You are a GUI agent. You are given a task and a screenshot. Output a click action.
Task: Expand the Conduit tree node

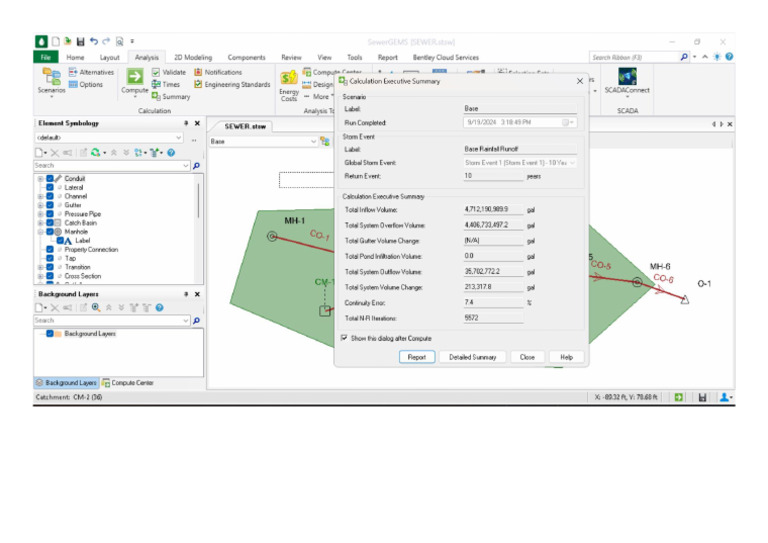(41, 179)
